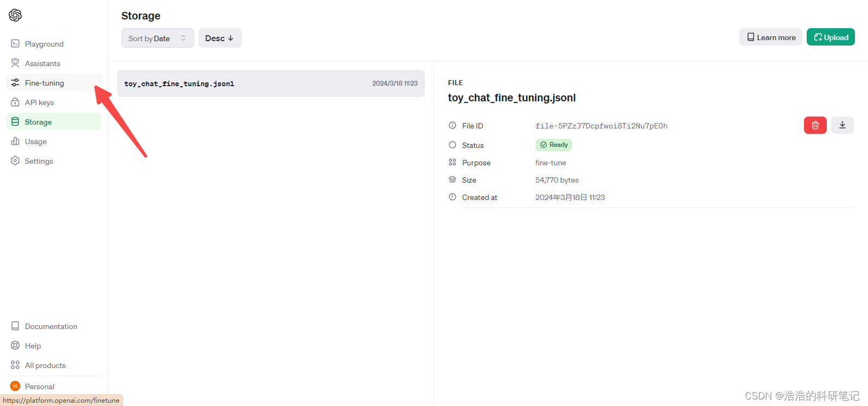This screenshot has width=868, height=406.
Task: Go to Fine-tuning page
Action: (x=54, y=83)
